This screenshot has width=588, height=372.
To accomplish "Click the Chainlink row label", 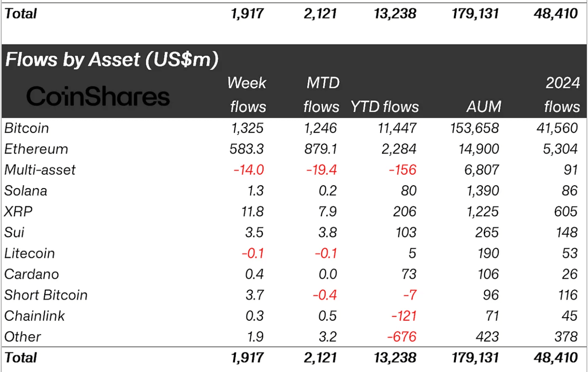I will tap(34, 315).
